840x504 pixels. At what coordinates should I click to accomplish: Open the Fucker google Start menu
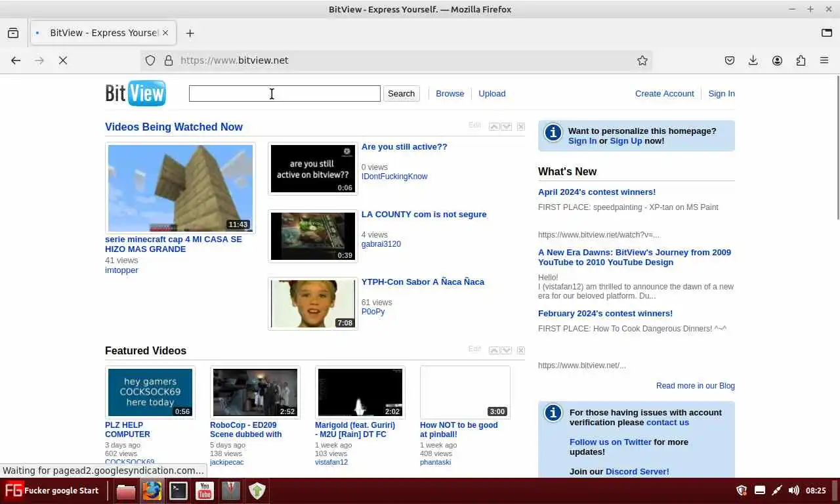click(52, 491)
